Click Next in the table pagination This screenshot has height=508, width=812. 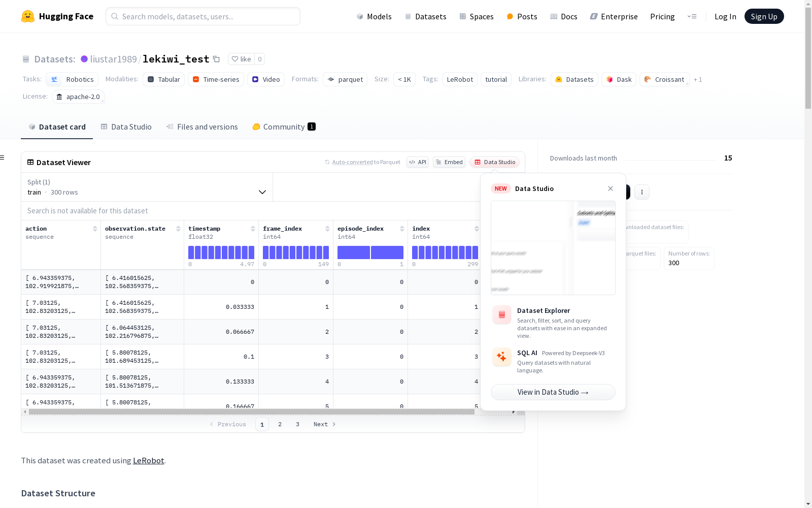(x=325, y=424)
